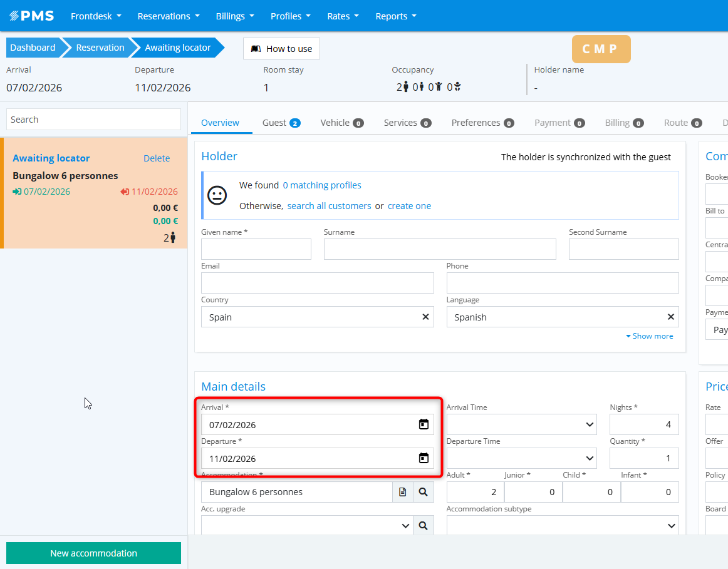This screenshot has width=728, height=569.
Task: Click the Acc. upgrade search magnifier icon
Action: pos(424,526)
